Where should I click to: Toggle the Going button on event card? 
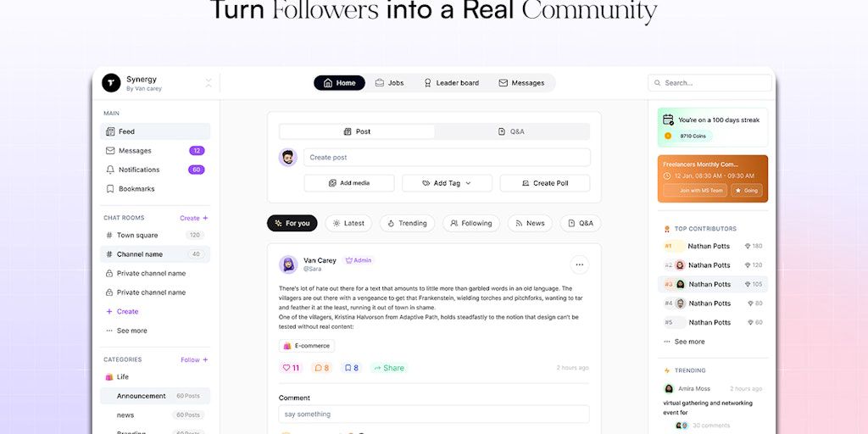747,191
